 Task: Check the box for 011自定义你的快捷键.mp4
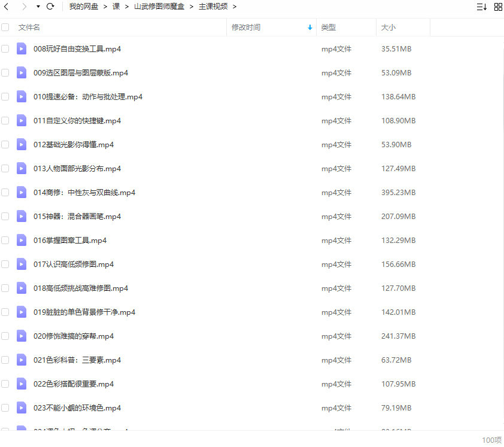pyautogui.click(x=5, y=120)
